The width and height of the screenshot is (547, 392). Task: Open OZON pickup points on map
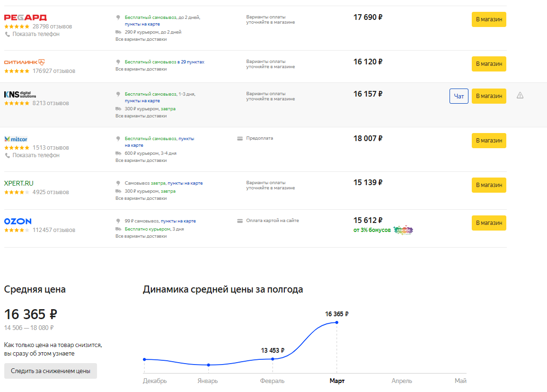click(x=178, y=221)
